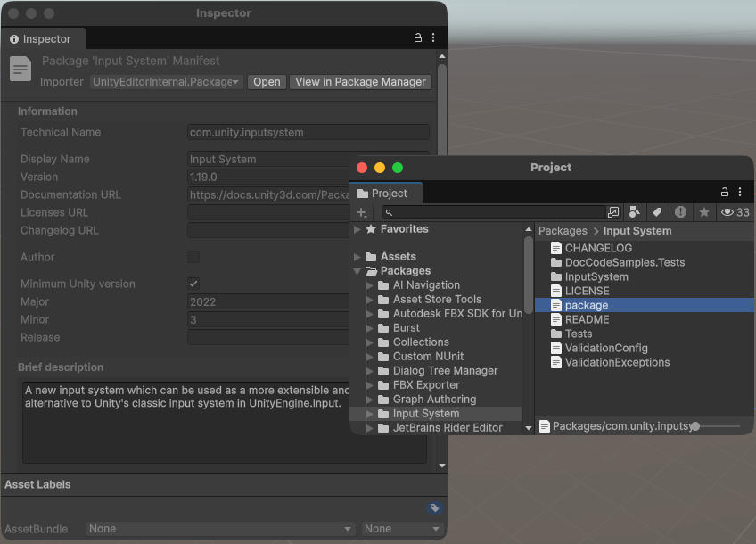The width and height of the screenshot is (756, 544).
Task: Expand the Input System package arrow
Action: click(370, 414)
